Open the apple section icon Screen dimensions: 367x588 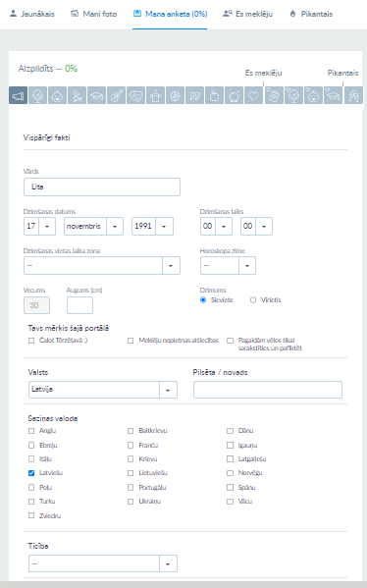click(x=214, y=95)
